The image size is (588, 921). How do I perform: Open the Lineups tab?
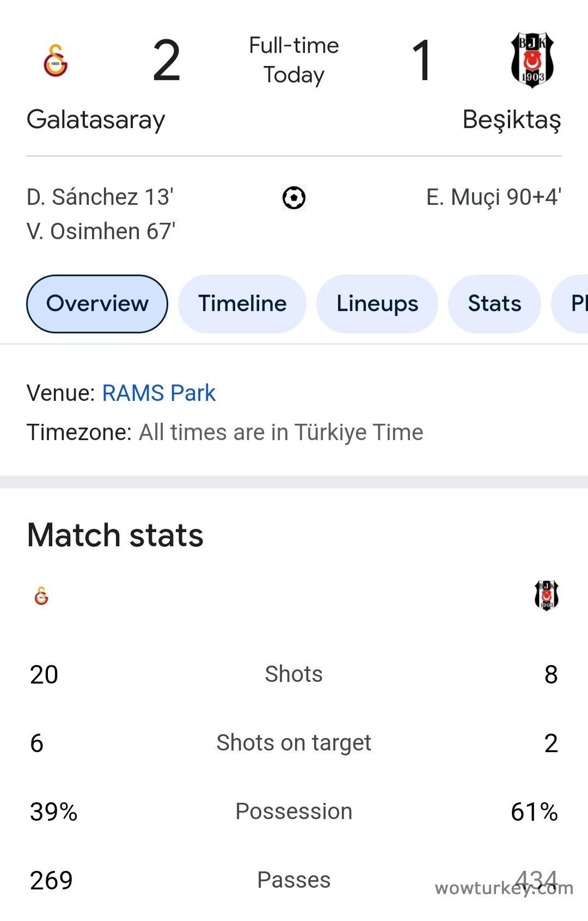pos(377,304)
